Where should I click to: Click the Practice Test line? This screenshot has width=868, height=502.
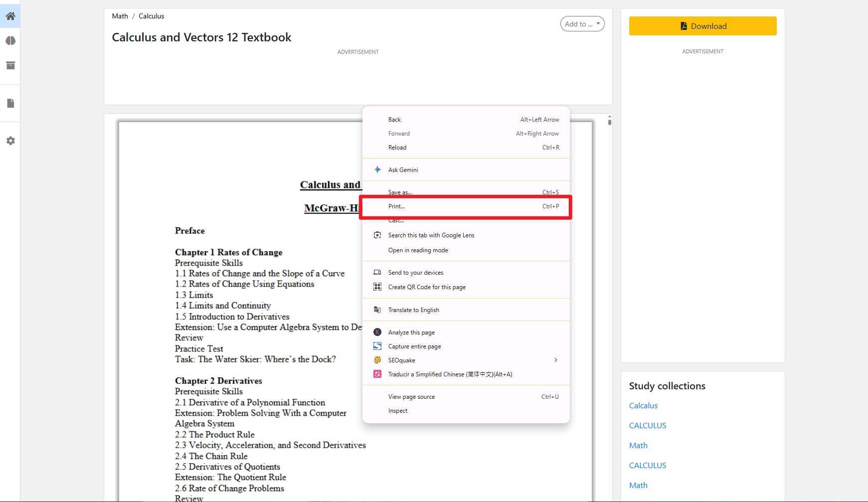(199, 349)
